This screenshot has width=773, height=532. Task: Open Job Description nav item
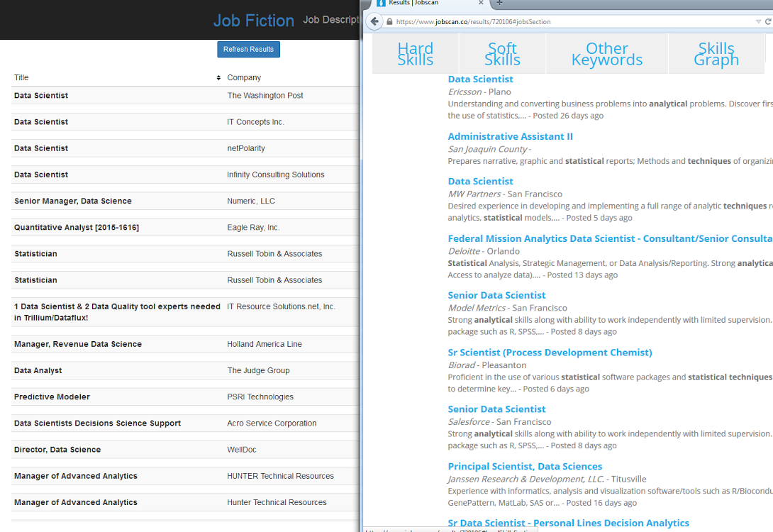coord(330,20)
